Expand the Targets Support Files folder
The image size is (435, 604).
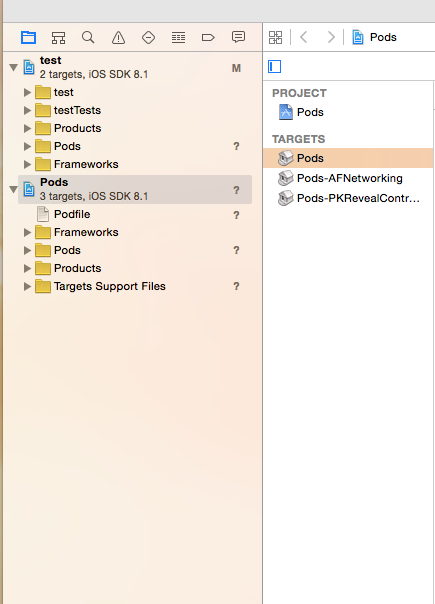tap(27, 286)
